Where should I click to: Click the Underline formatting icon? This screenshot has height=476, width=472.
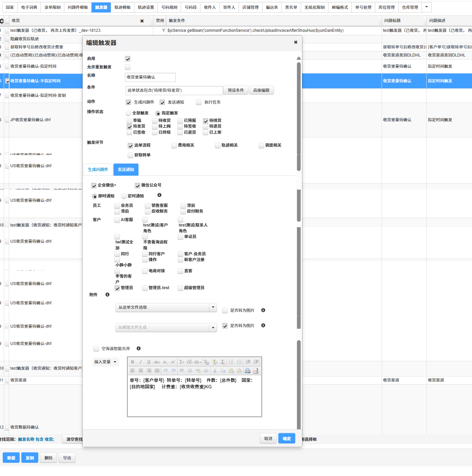[x=149, y=362]
